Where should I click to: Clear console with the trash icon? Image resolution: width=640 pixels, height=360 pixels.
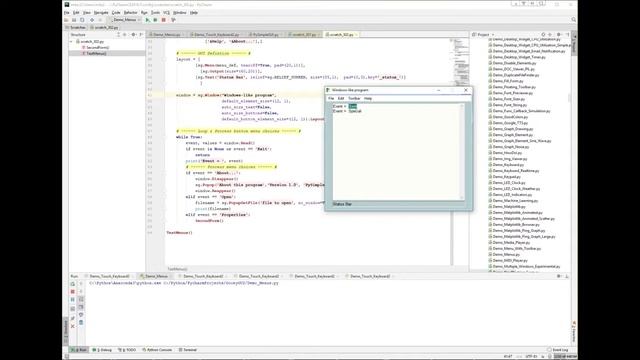pos(81,322)
